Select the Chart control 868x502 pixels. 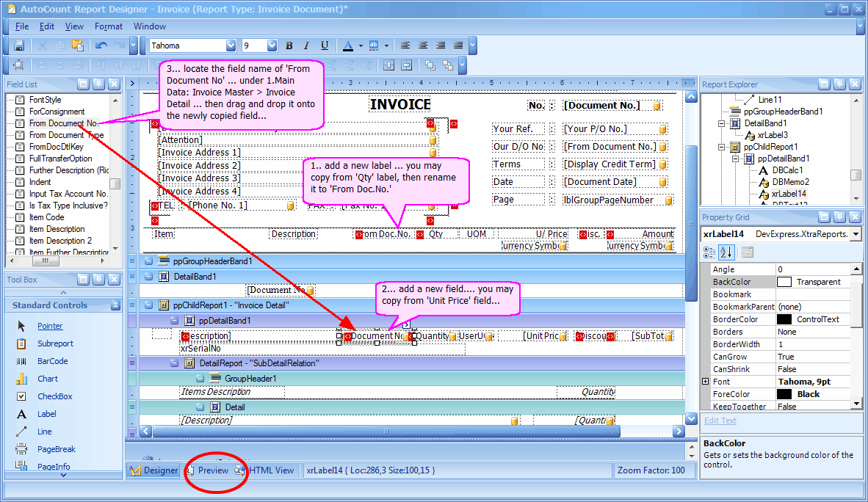48,379
